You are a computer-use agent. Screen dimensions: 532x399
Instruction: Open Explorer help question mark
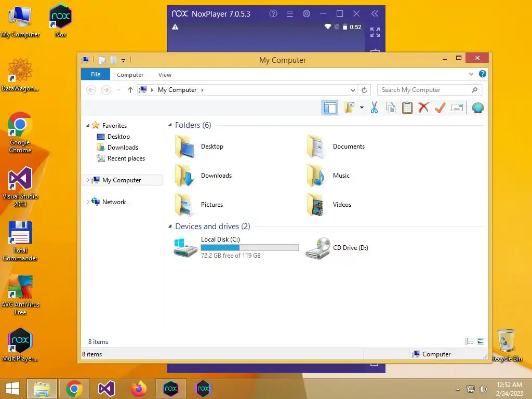coord(483,74)
